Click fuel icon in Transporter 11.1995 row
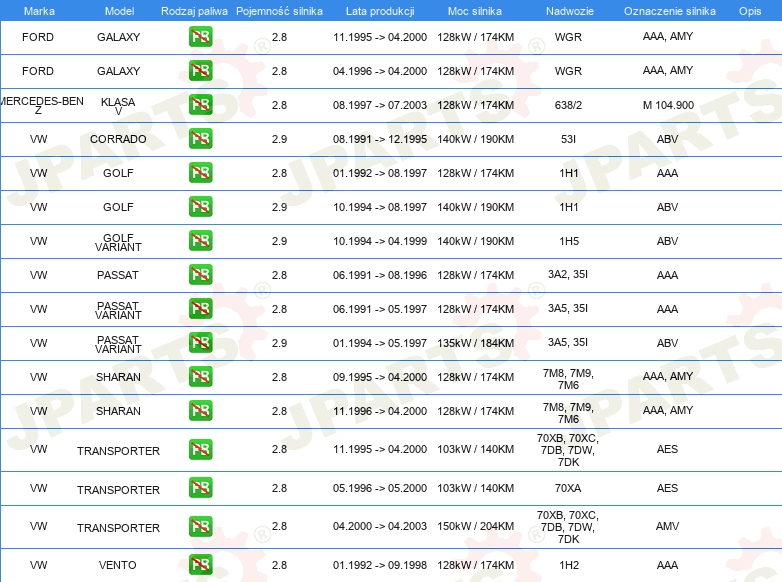 tap(200, 449)
